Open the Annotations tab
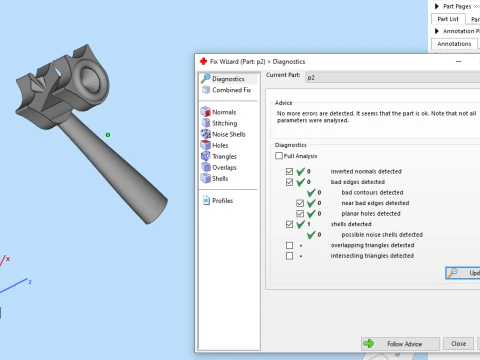This screenshot has height=360, width=480. (x=454, y=44)
